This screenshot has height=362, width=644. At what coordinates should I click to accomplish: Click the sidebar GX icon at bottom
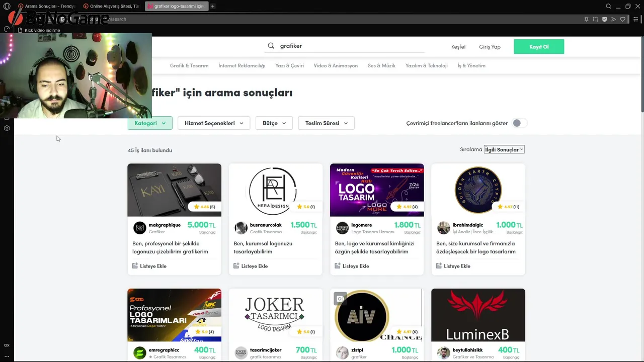click(7, 345)
